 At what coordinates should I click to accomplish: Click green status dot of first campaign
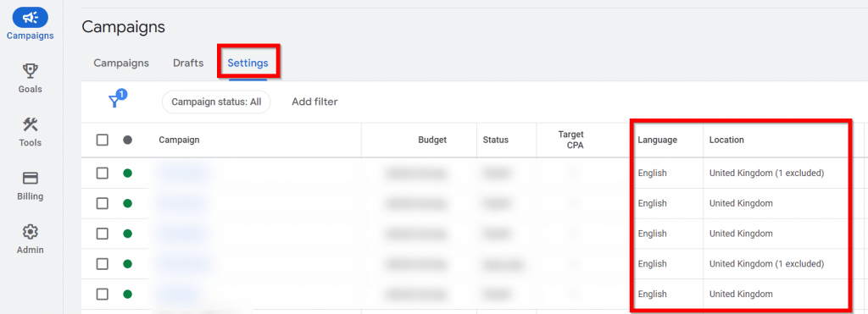click(127, 173)
